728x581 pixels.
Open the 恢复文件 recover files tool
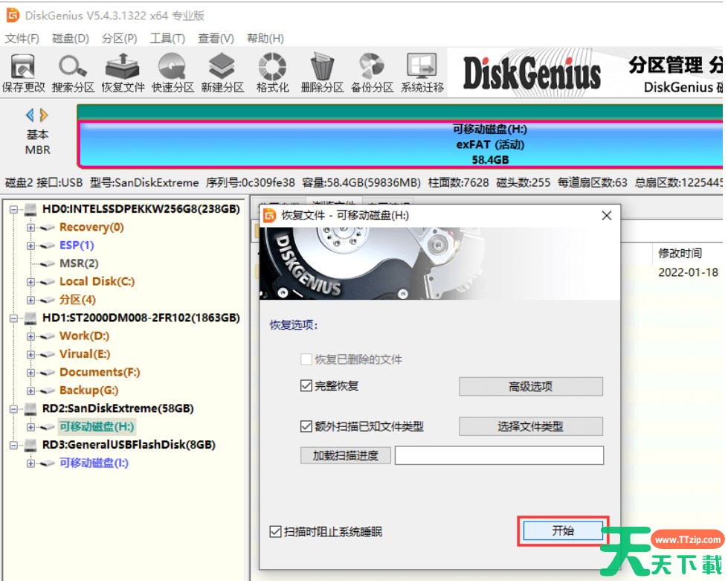click(123, 74)
